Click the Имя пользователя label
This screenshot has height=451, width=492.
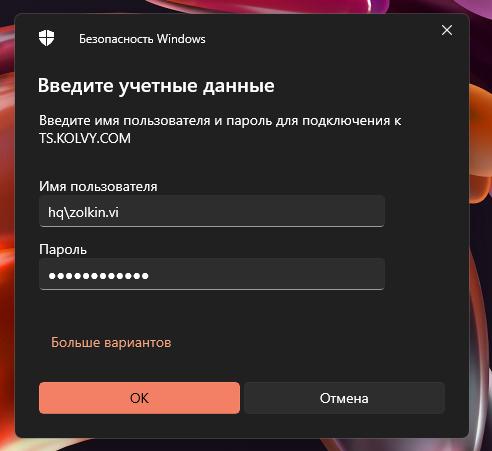coord(98,186)
